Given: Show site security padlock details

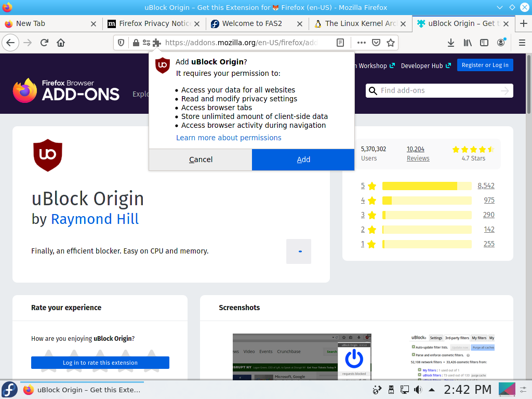Looking at the screenshot, I should tap(136, 43).
